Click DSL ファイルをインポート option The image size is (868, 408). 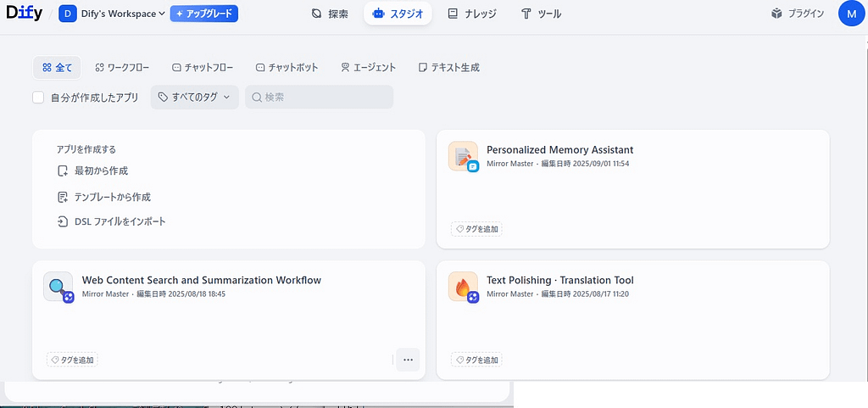coord(120,221)
